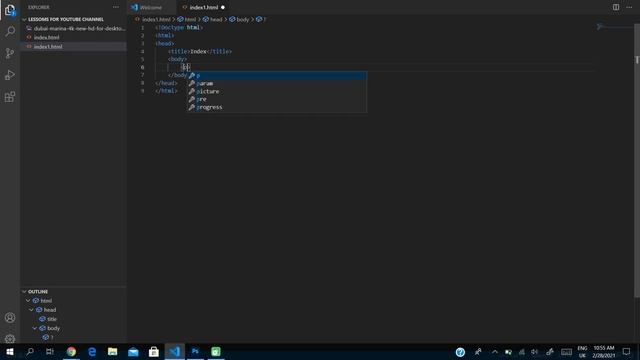Click the title line of code
The height and width of the screenshot is (360, 640).
pyautogui.click(x=200, y=51)
